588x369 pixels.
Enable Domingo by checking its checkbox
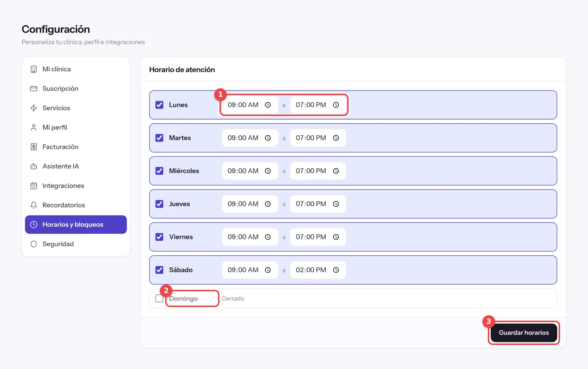click(x=159, y=298)
